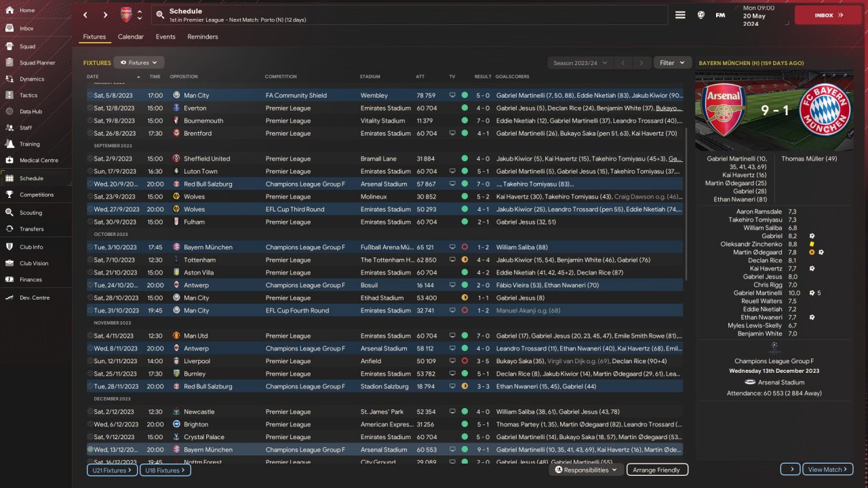The height and width of the screenshot is (488, 868).
Task: Go forward with the right arrow
Action: click(105, 15)
